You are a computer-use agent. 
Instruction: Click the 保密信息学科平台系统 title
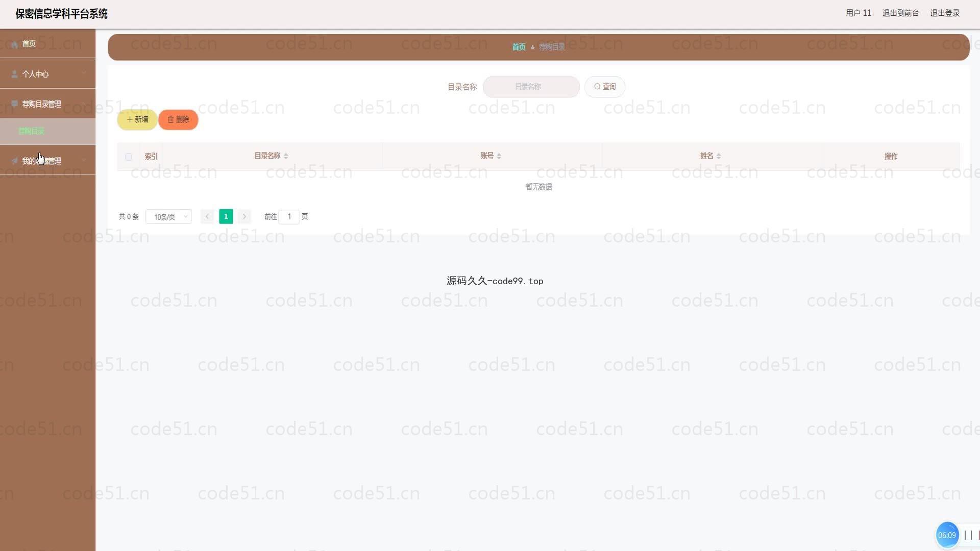click(x=61, y=14)
